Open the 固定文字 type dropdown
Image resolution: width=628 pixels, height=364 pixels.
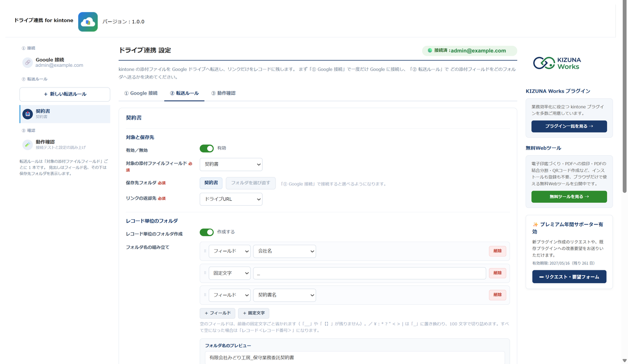[x=230, y=273]
